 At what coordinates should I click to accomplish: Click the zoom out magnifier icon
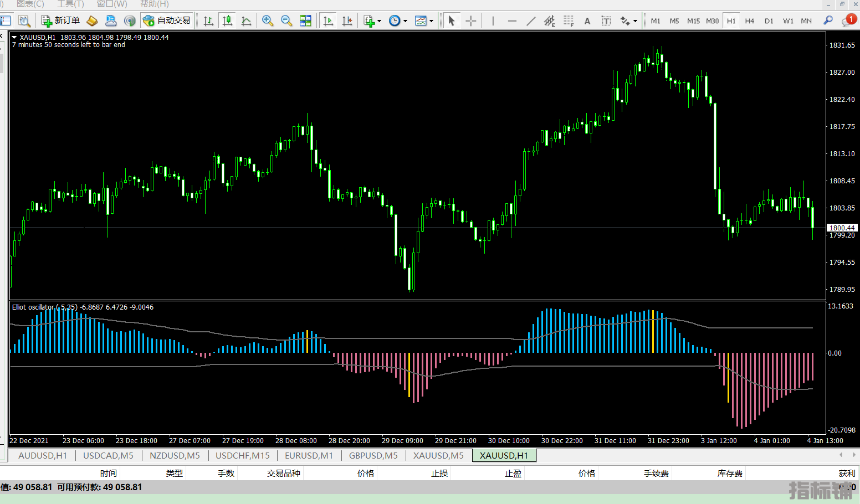point(286,20)
